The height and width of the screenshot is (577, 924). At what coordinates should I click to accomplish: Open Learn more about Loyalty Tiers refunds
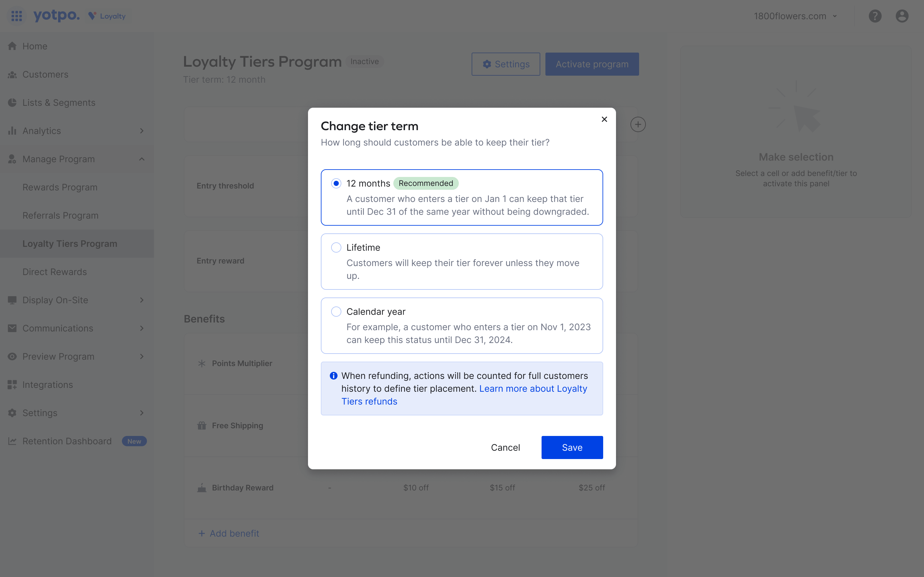(533, 389)
